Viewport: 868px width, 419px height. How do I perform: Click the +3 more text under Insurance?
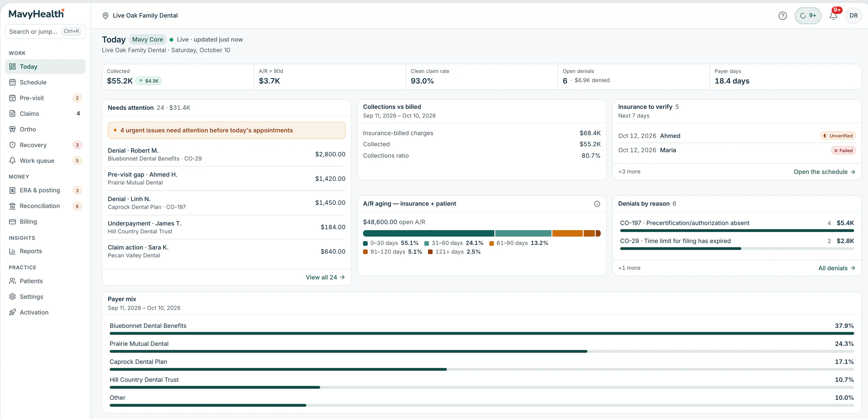pos(629,172)
